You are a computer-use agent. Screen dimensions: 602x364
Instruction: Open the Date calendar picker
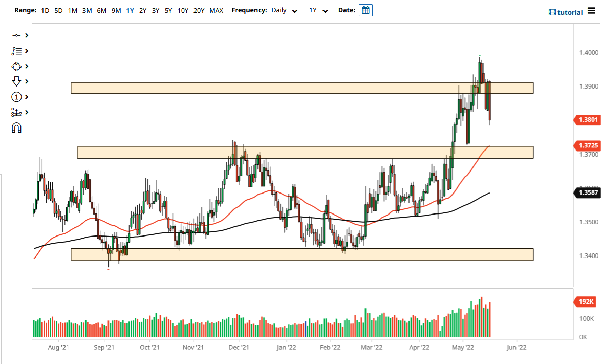pos(365,10)
